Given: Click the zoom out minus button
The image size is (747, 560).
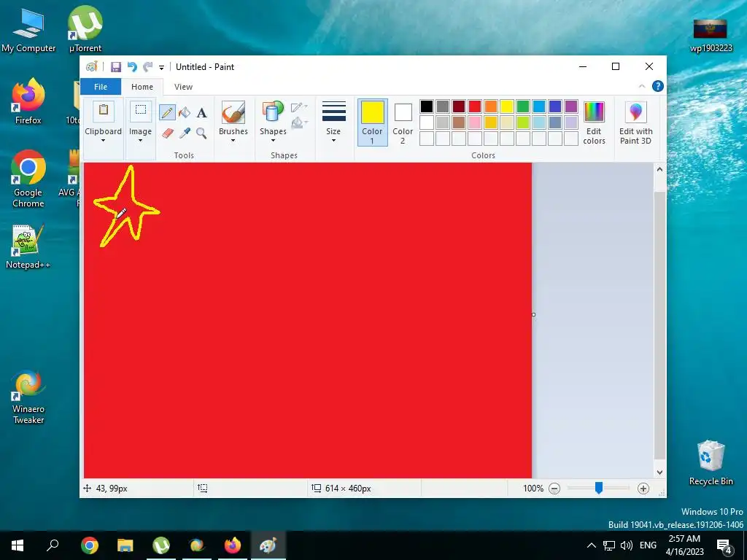Looking at the screenshot, I should point(554,489).
